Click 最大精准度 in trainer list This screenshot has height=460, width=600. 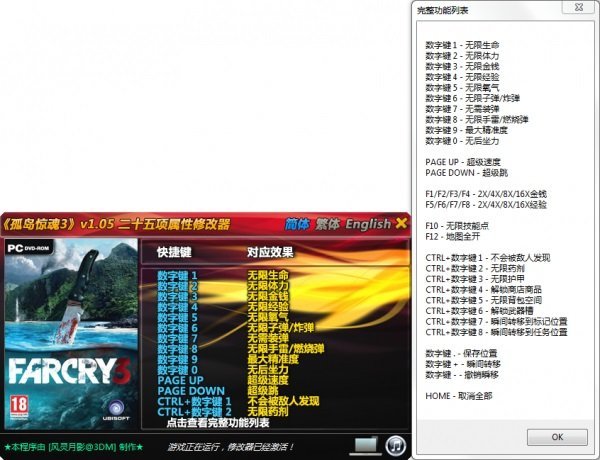[x=272, y=359]
